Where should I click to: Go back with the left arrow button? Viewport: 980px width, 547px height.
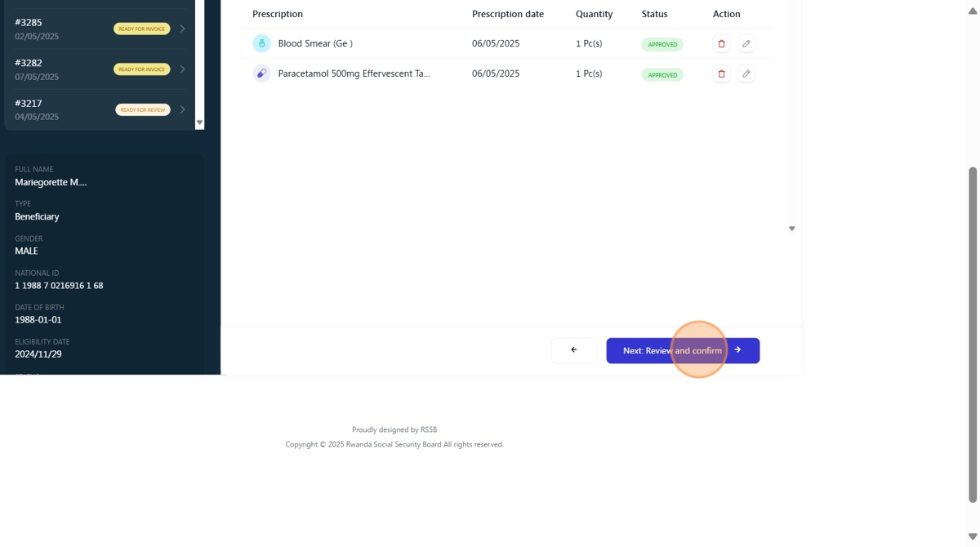pos(573,350)
